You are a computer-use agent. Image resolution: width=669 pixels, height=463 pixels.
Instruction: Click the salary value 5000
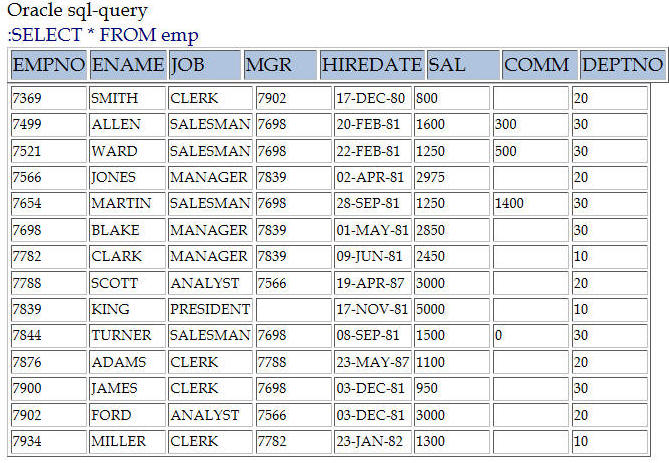(452, 309)
